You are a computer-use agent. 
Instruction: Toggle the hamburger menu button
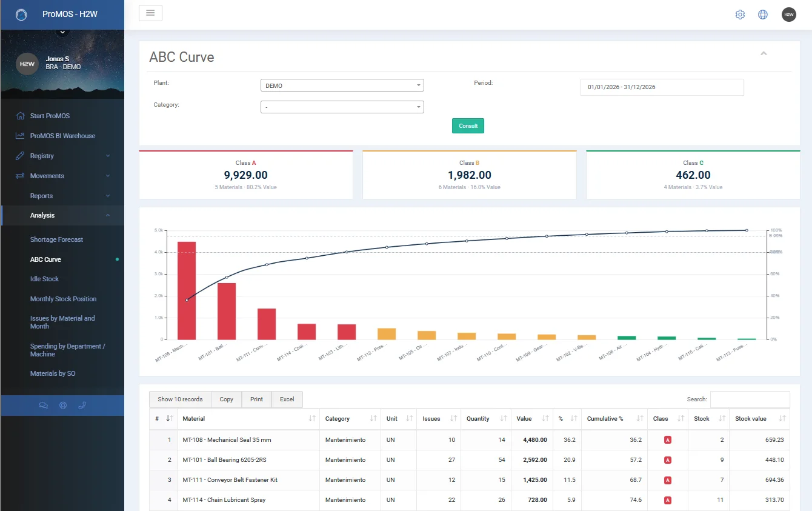[x=150, y=13]
